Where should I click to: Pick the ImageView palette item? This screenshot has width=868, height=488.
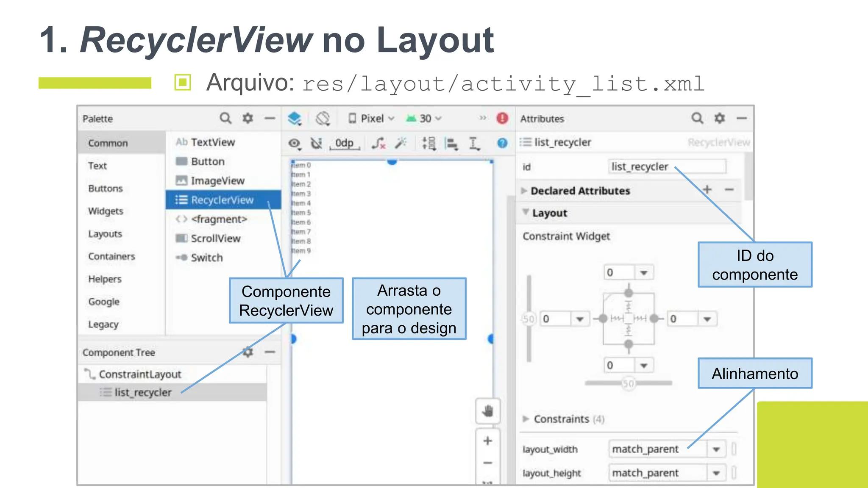[x=223, y=181]
